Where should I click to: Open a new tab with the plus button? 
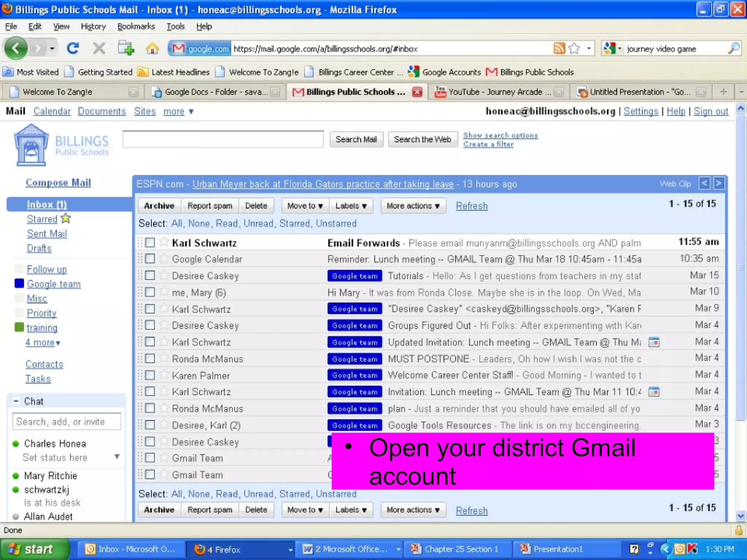point(724,92)
